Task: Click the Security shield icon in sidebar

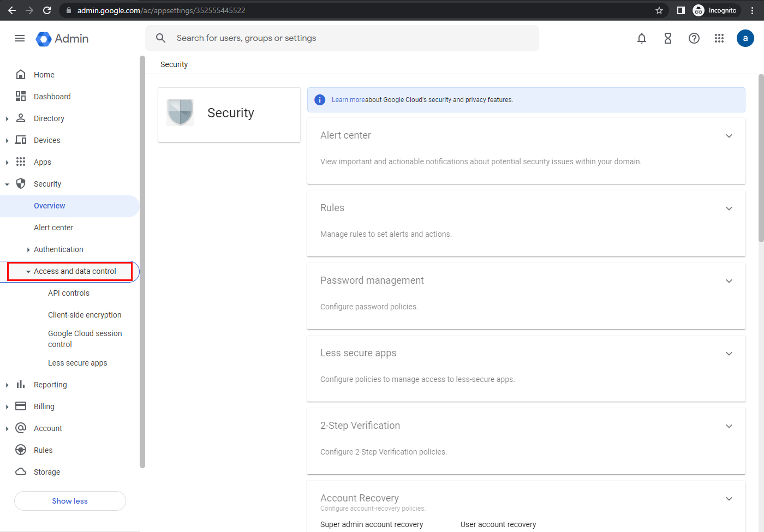Action: [x=20, y=183]
